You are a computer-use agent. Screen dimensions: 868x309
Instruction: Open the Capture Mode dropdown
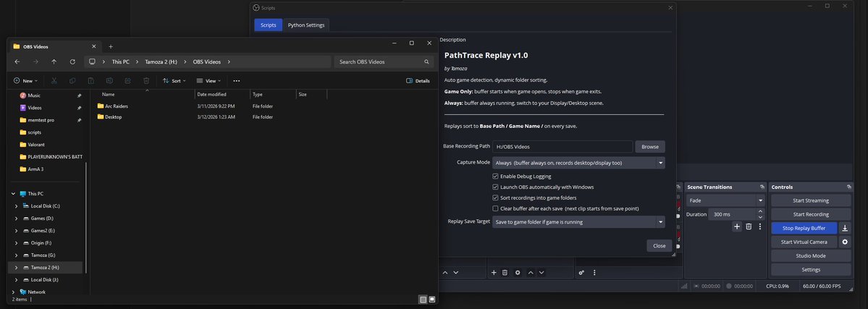click(578, 163)
